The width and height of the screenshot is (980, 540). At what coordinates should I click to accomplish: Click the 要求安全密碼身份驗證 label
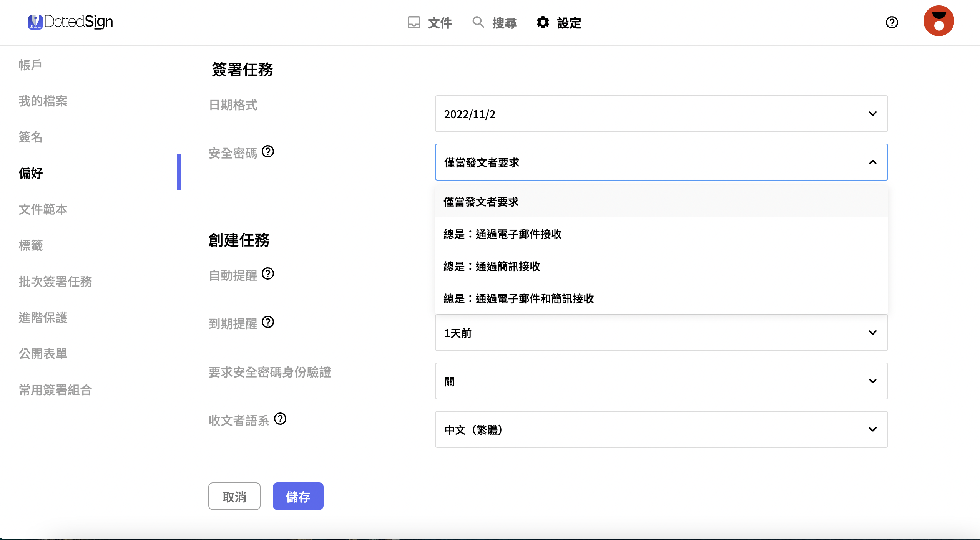click(x=270, y=372)
